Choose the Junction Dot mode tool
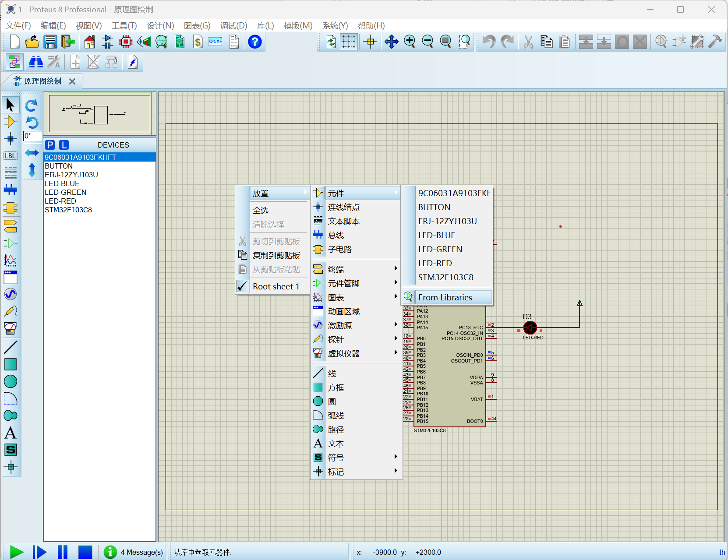 [x=10, y=139]
